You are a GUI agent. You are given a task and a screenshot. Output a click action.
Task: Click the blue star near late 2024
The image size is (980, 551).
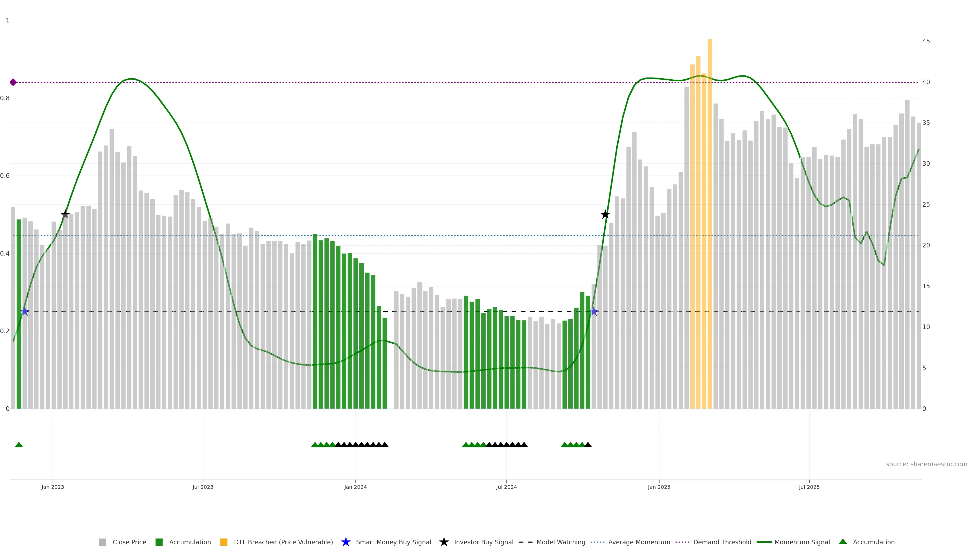(x=593, y=311)
